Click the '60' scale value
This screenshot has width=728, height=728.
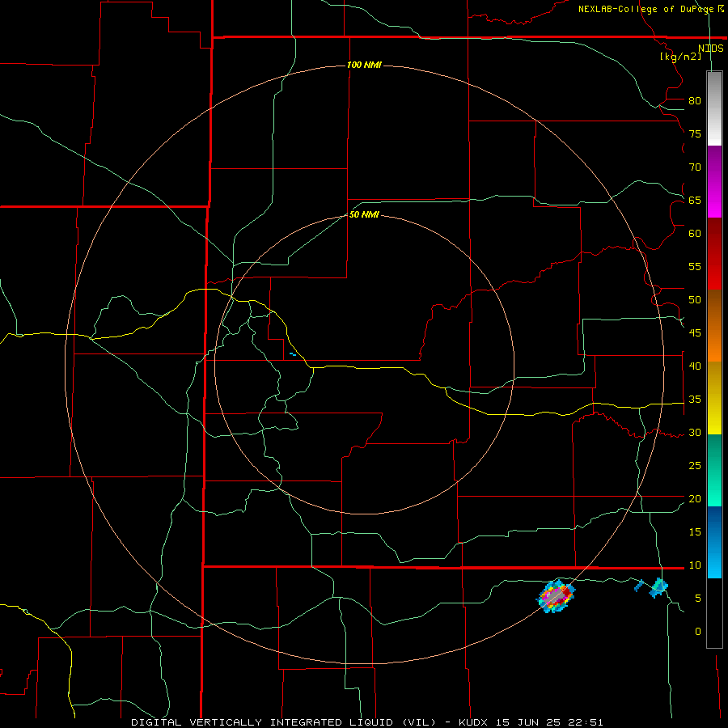[x=695, y=234]
